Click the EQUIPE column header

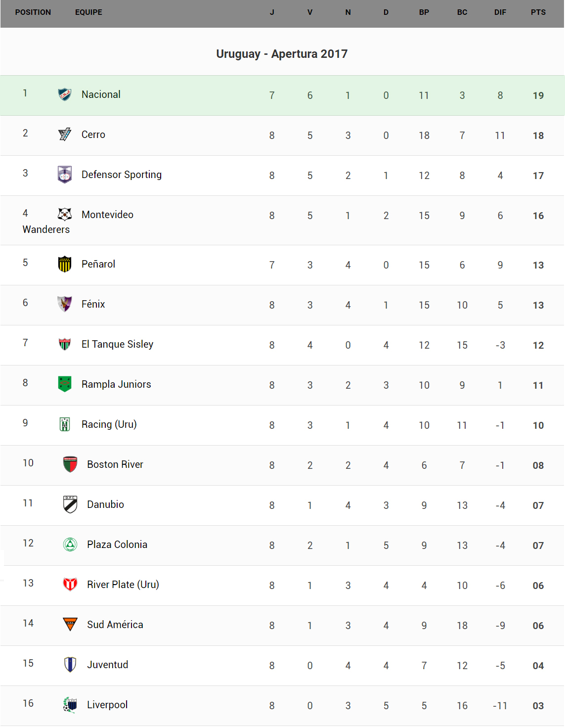88,12
